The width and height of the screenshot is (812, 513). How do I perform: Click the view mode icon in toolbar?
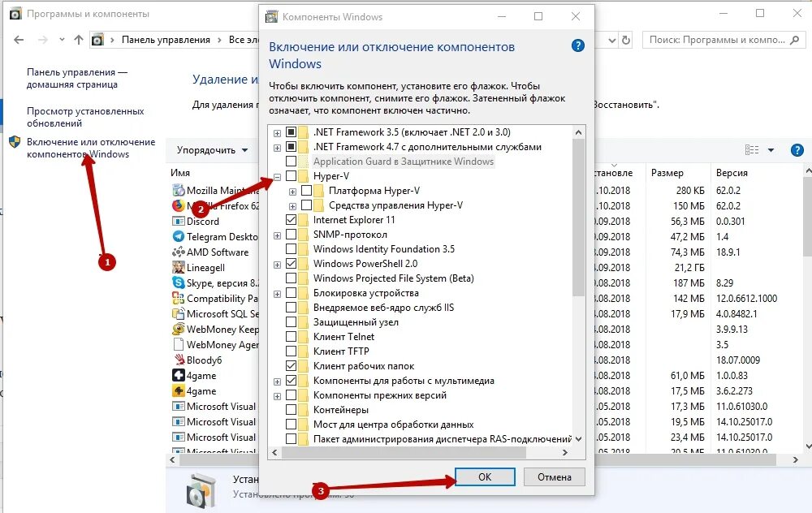(x=752, y=150)
